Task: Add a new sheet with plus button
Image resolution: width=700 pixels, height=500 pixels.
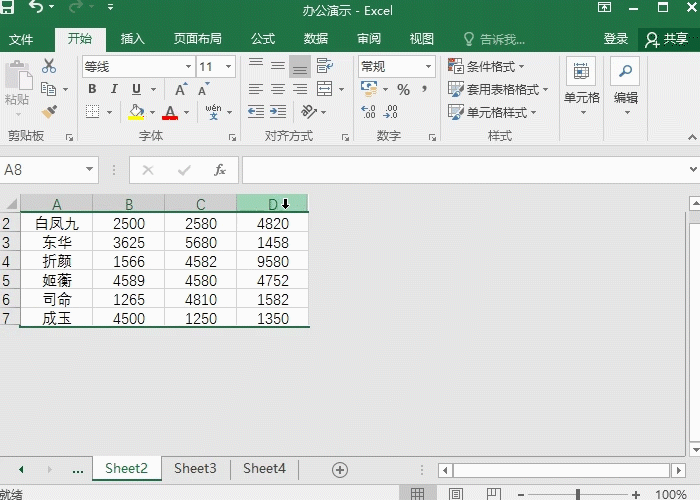Action: tap(340, 470)
